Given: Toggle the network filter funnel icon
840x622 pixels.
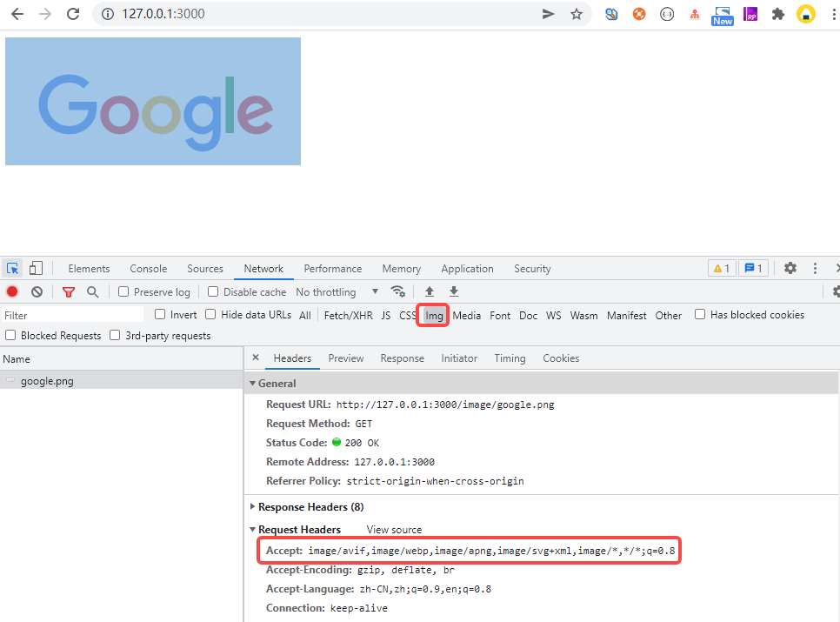Looking at the screenshot, I should tap(69, 292).
